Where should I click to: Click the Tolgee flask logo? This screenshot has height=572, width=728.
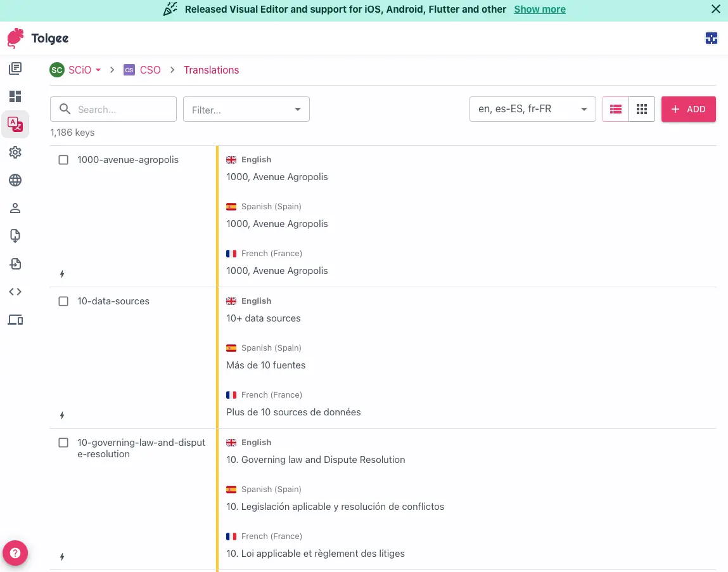click(15, 38)
